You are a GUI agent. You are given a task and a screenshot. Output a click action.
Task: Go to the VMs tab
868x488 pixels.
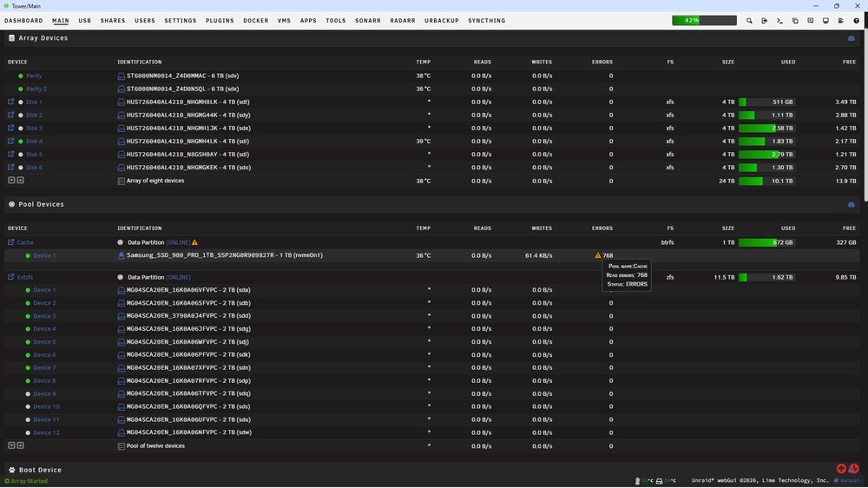284,21
